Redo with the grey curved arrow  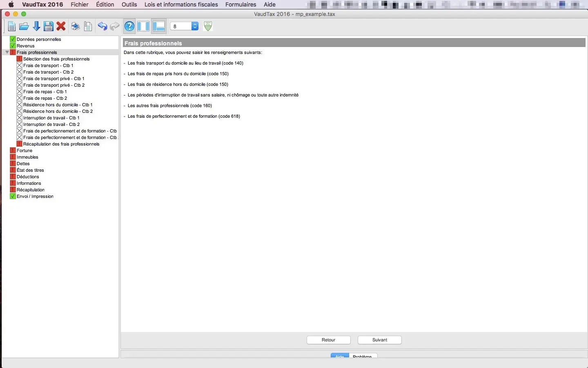point(115,27)
